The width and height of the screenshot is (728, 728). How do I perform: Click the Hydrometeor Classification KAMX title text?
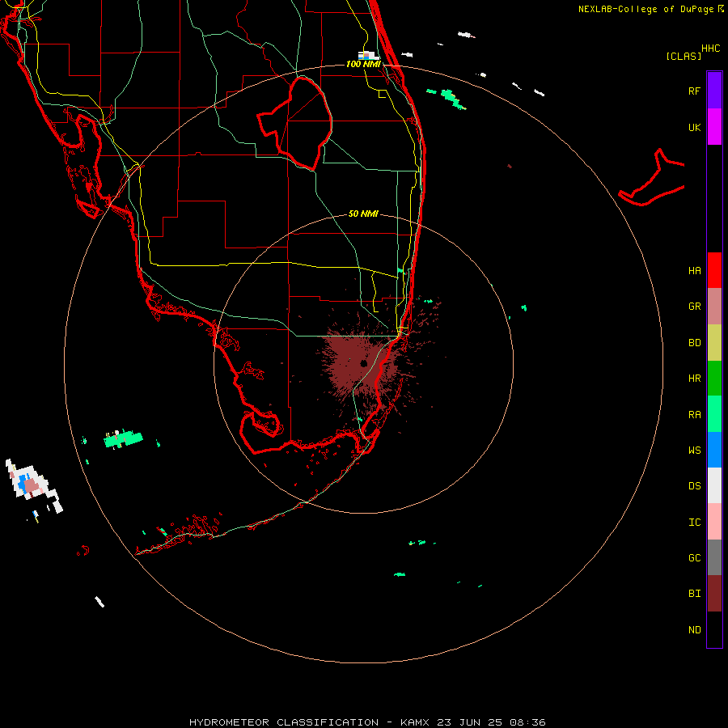(367, 722)
